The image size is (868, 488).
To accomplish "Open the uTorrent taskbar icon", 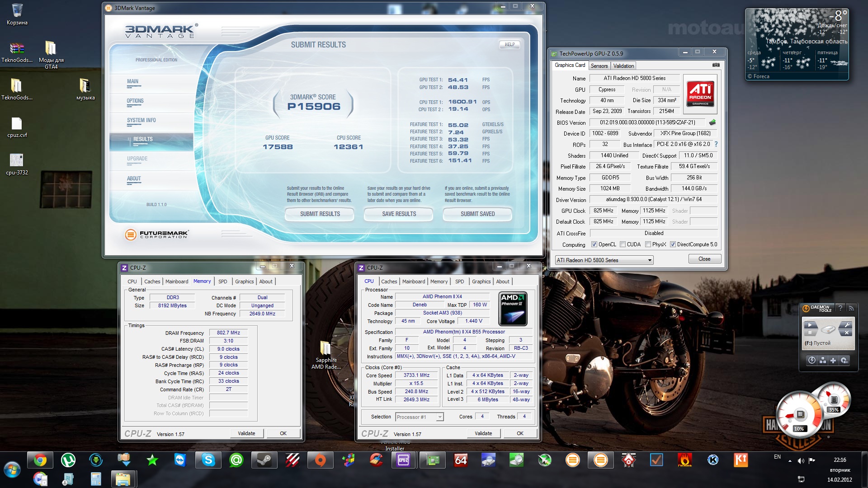I will click(68, 460).
